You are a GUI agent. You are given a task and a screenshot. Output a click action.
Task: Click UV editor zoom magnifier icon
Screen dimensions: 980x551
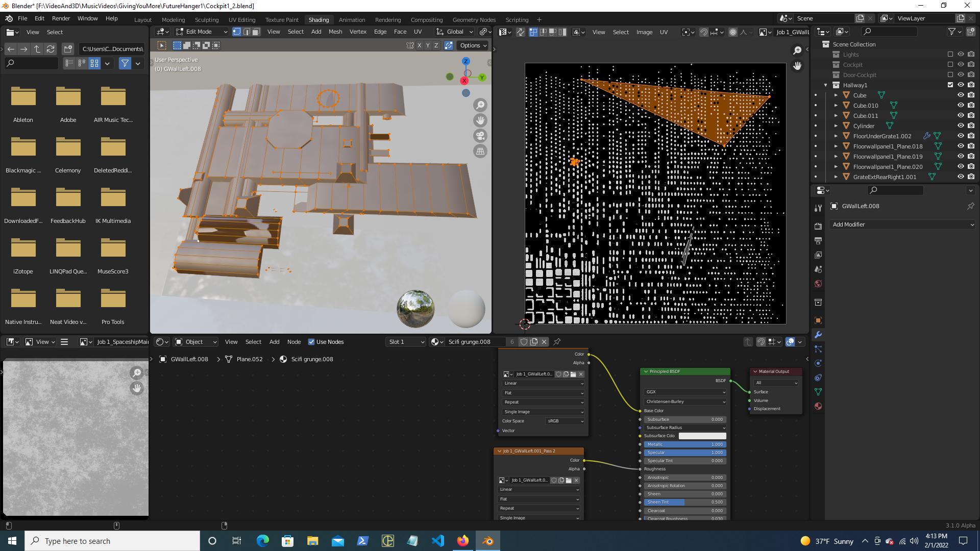pyautogui.click(x=797, y=50)
